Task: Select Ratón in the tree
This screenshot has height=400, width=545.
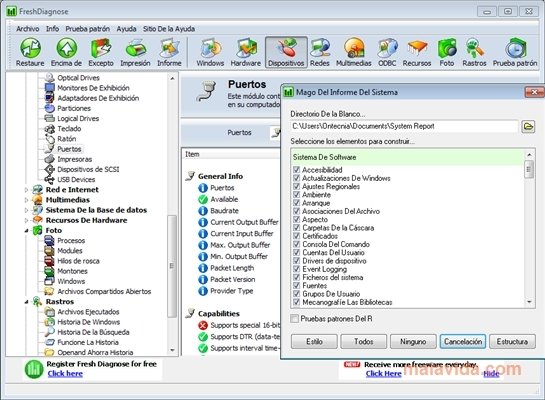Action: click(66, 139)
